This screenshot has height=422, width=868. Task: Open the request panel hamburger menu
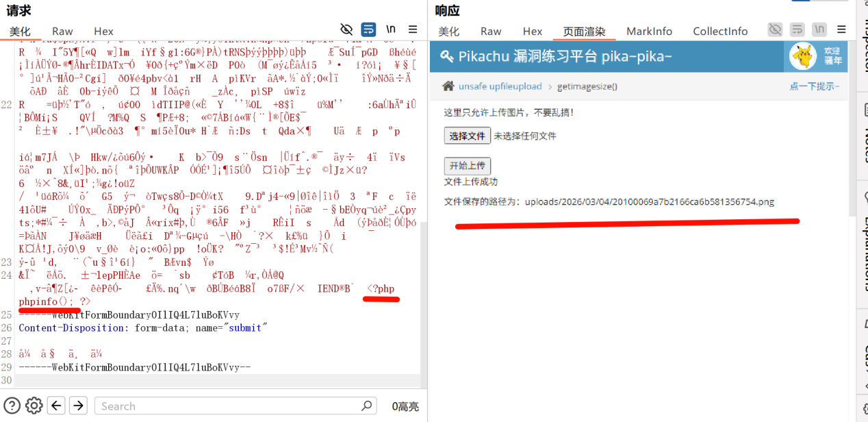pyautogui.click(x=413, y=29)
